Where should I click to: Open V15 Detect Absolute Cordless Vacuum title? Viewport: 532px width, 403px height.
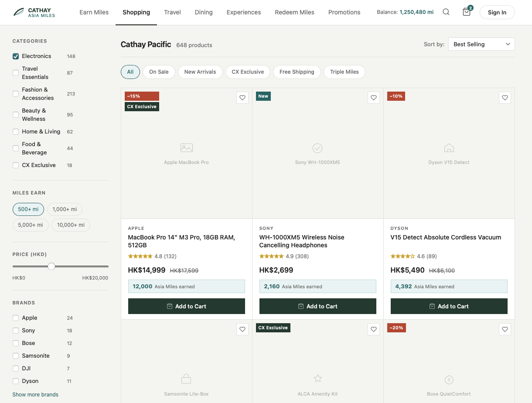446,237
